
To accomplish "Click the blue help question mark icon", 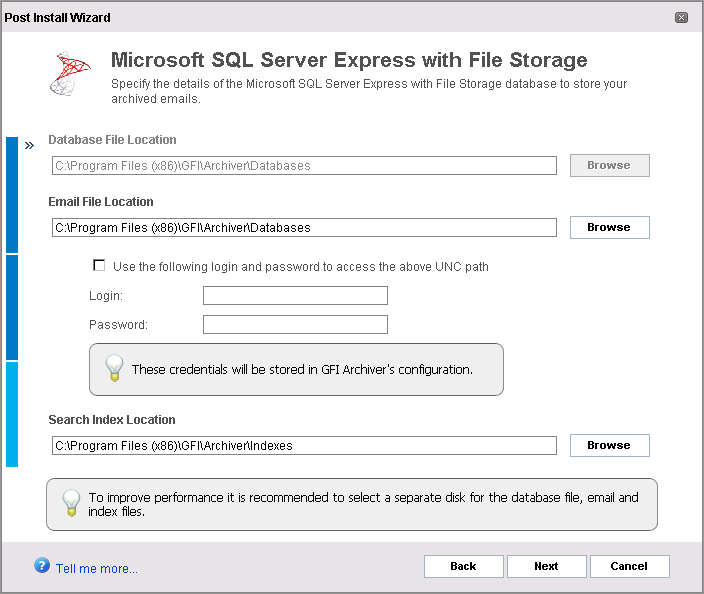I will pyautogui.click(x=42, y=566).
